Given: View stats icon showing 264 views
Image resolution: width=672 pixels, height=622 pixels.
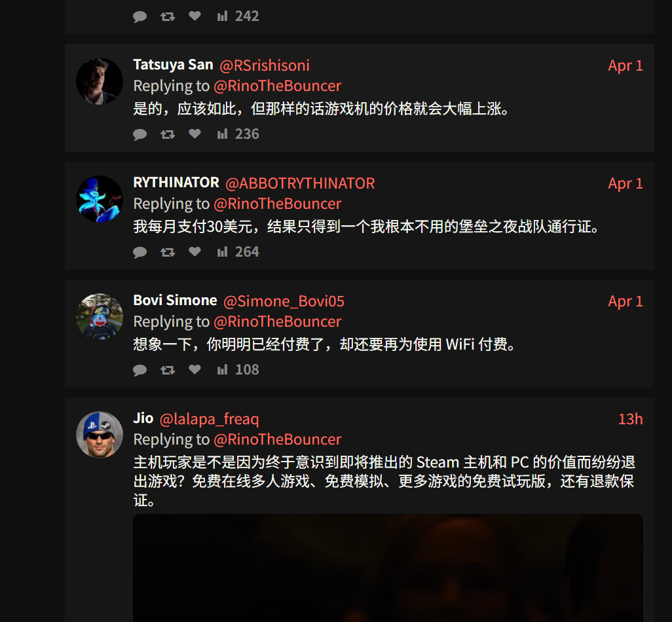Looking at the screenshot, I should (222, 252).
